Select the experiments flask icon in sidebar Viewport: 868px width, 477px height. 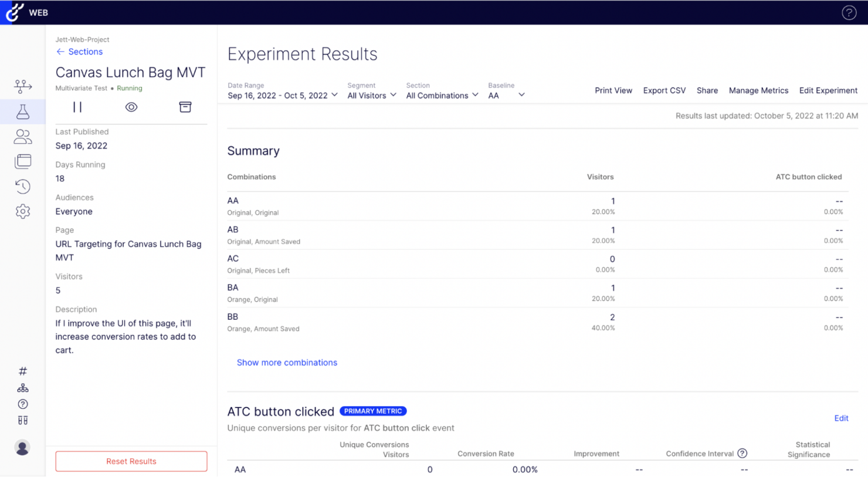[x=22, y=111]
